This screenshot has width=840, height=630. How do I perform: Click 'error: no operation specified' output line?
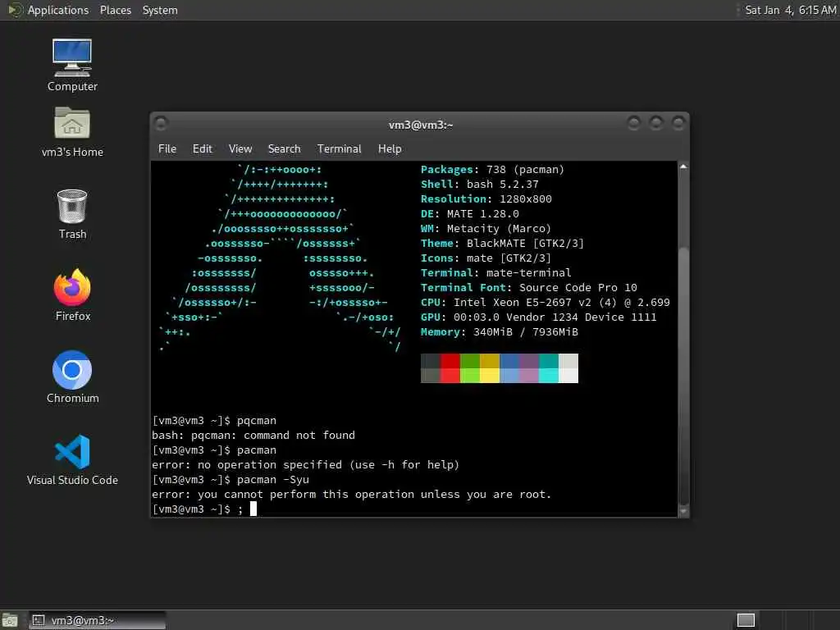305,465
